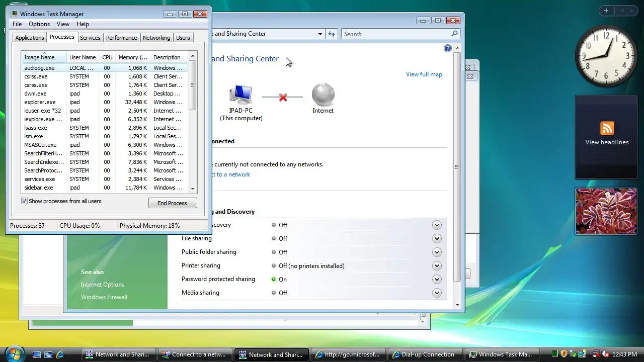This screenshot has height=362, width=644.
Task: Switch to the Connect to a network taskbar item
Action: (195, 354)
